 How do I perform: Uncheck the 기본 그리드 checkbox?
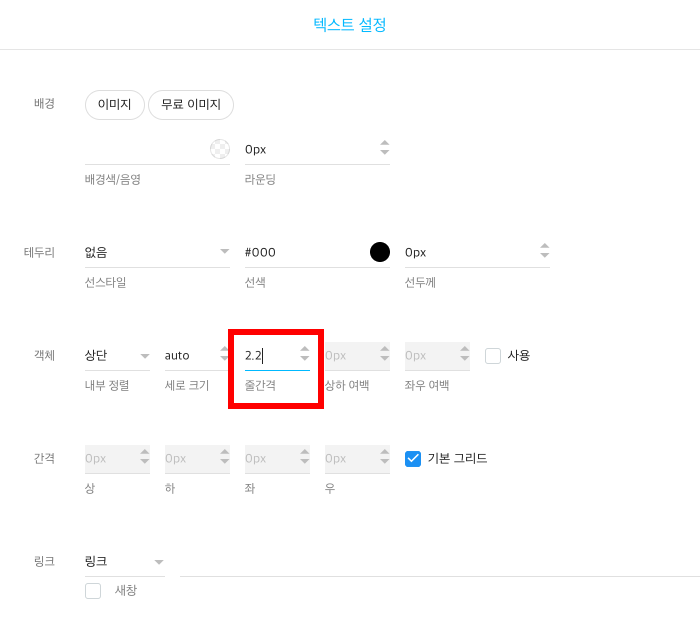[413, 459]
